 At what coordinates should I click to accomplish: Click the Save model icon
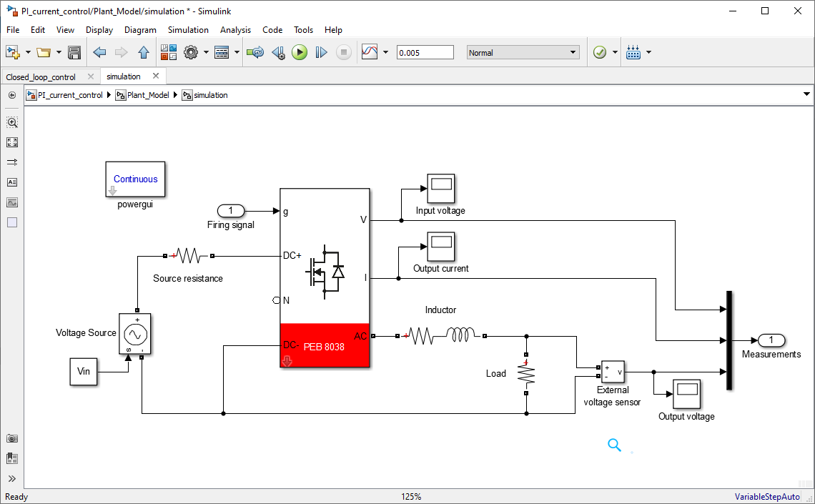[x=74, y=52]
